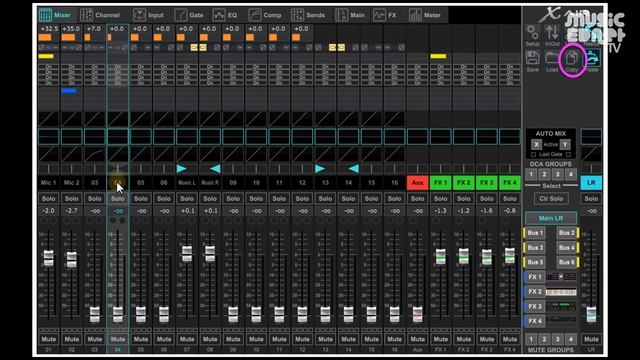Select the red Aux channel label
The width and height of the screenshot is (640, 360).
417,183
